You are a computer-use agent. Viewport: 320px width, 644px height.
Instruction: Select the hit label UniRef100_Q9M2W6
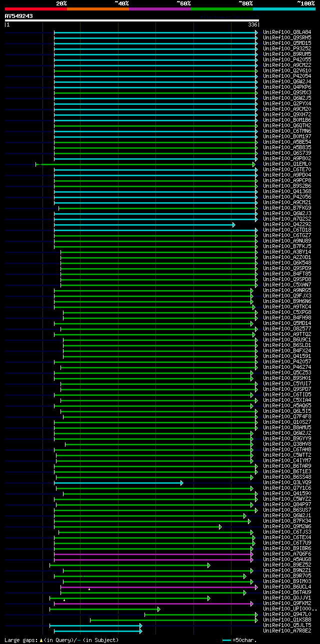(x=287, y=527)
